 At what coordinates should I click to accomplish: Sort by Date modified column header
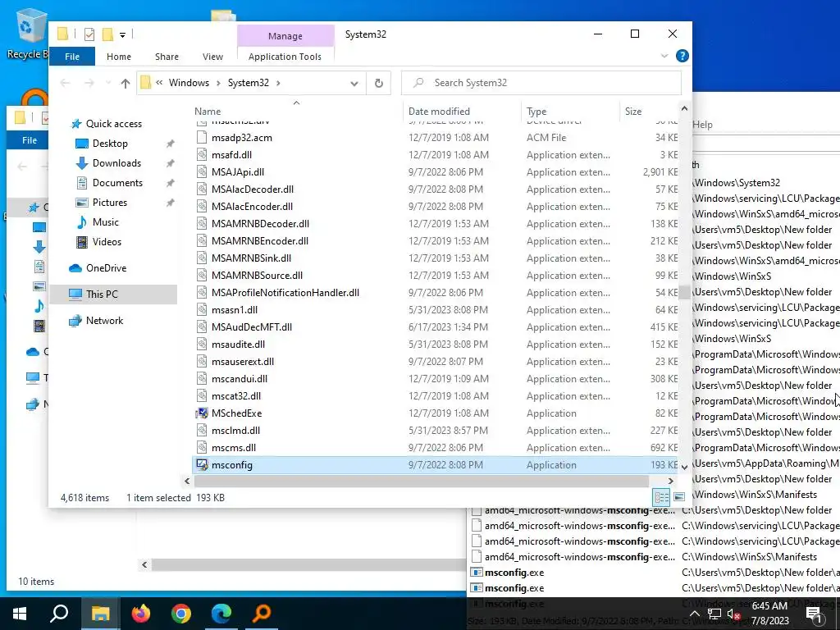point(439,112)
